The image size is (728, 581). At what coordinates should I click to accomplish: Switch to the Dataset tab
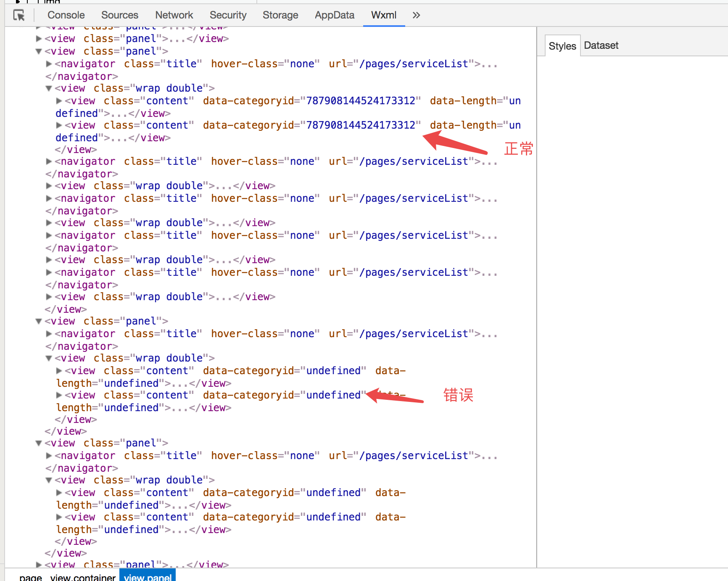601,45
